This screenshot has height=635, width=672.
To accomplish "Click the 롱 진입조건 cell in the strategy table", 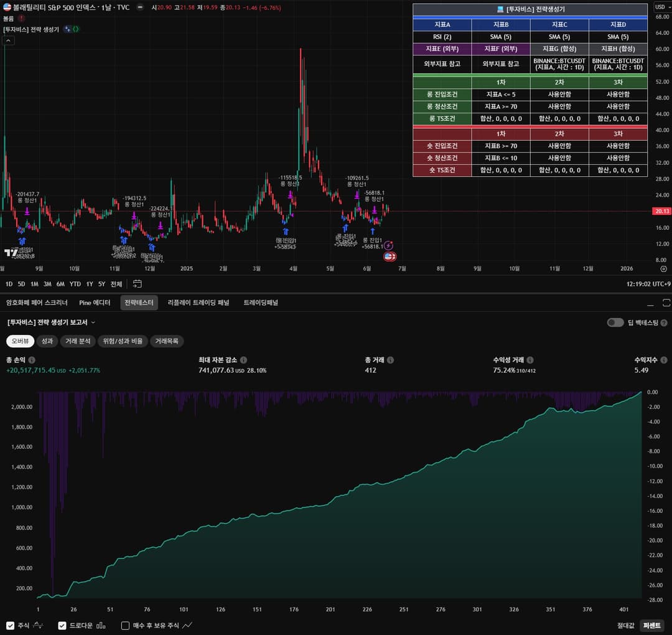I will [442, 95].
